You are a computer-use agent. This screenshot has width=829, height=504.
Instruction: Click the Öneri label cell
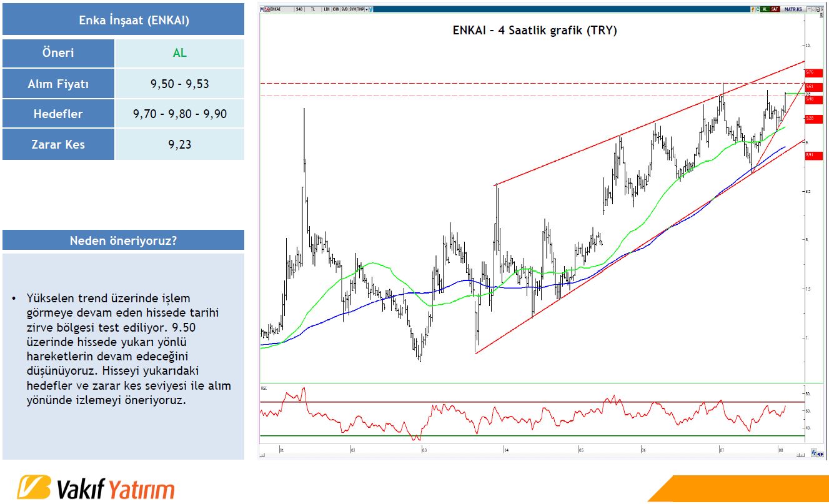[x=58, y=53]
